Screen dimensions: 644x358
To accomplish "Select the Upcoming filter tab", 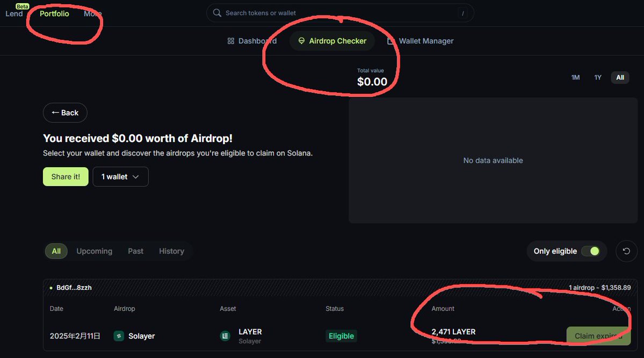I will coord(94,251).
